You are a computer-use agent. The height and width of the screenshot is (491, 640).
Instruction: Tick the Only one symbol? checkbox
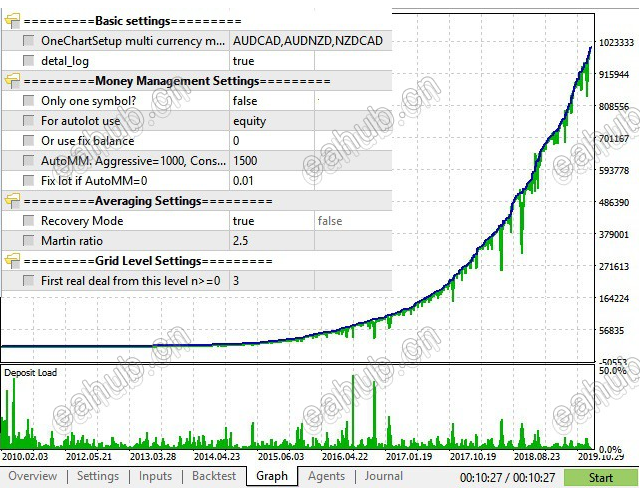point(29,100)
